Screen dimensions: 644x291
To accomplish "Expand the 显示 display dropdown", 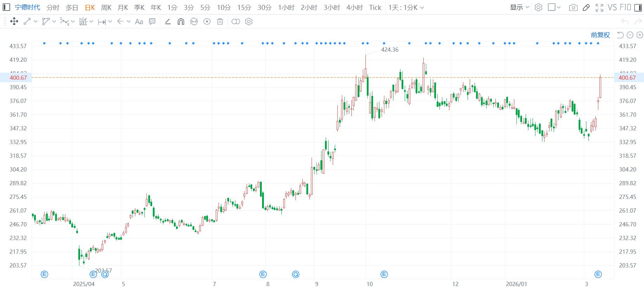I will (x=519, y=7).
